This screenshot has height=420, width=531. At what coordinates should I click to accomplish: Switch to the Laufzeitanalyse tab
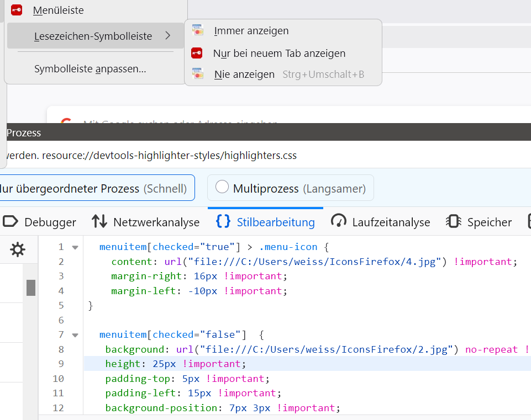(391, 222)
